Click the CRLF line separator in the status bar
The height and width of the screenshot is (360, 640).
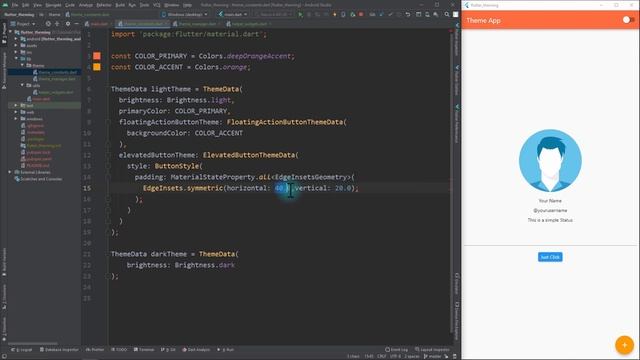(x=382, y=356)
